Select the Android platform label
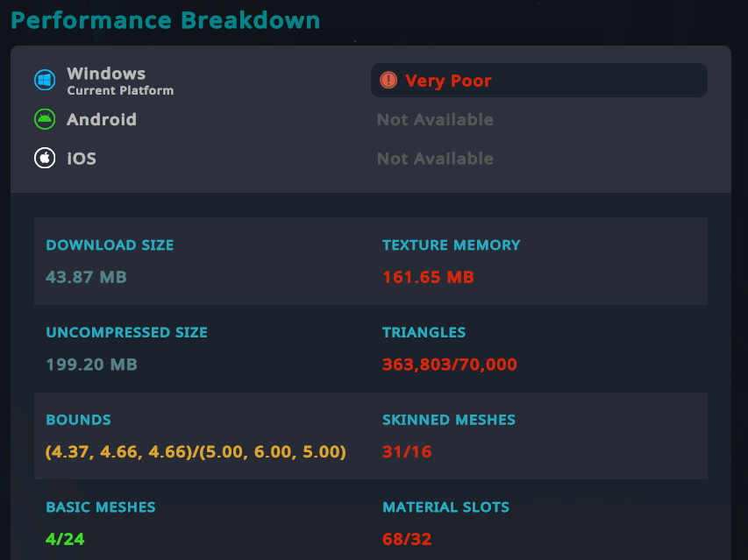The height and width of the screenshot is (560, 748). [102, 119]
